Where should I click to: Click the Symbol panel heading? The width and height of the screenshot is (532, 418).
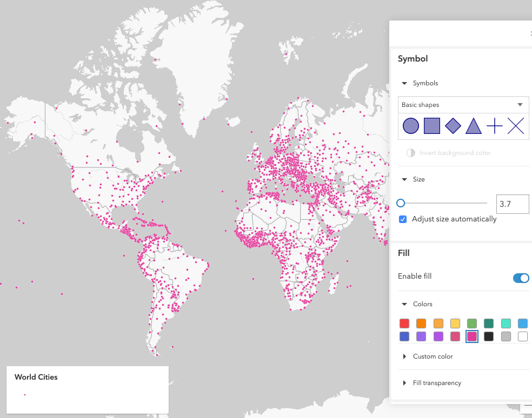[413, 59]
